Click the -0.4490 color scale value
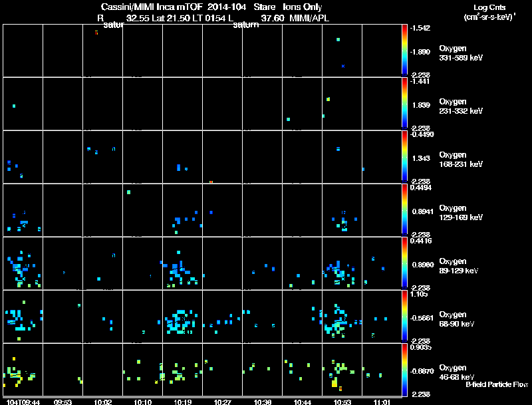Viewport: 532px width, 405px height. click(422, 134)
